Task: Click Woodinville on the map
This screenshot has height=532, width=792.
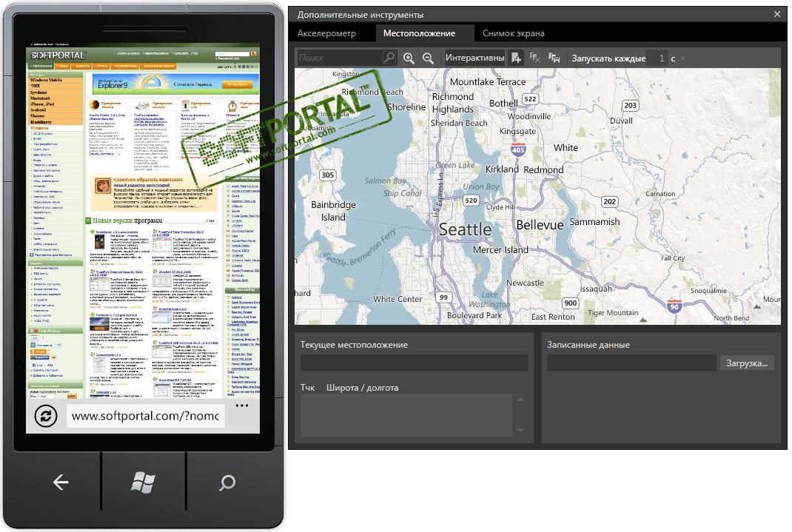Action: (x=529, y=117)
